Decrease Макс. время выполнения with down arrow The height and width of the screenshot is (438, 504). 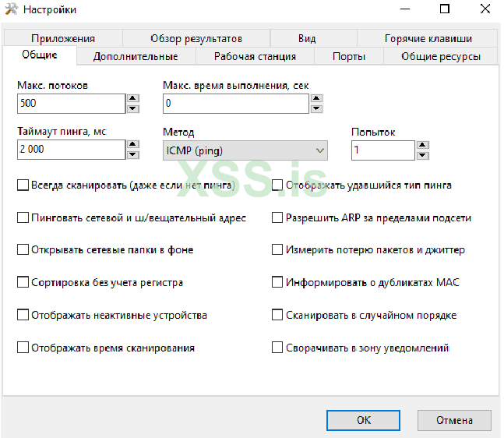tap(316, 108)
